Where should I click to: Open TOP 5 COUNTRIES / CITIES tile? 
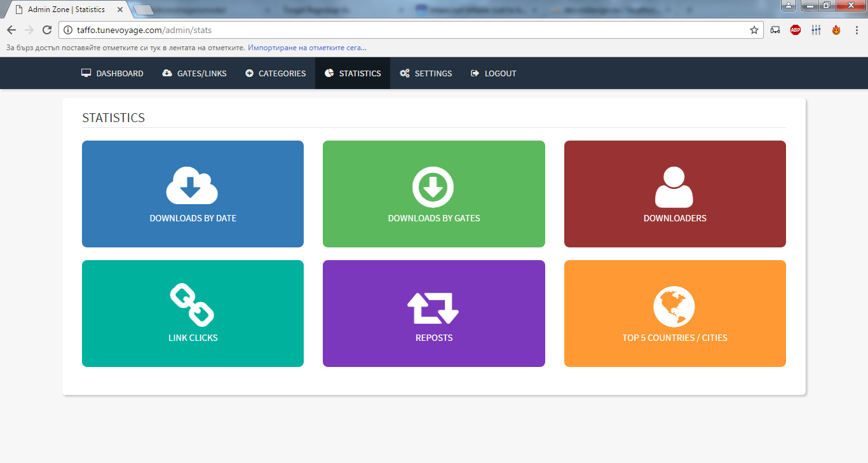click(675, 314)
